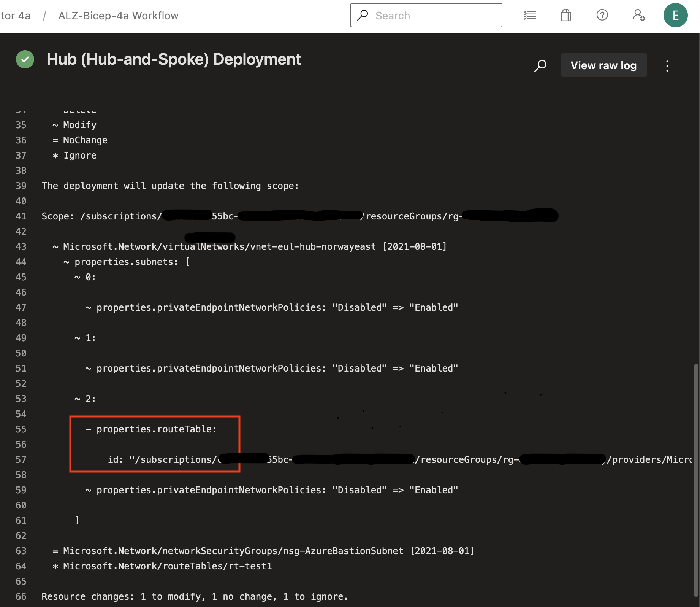Open the profile avatar labeled E

pyautogui.click(x=676, y=15)
